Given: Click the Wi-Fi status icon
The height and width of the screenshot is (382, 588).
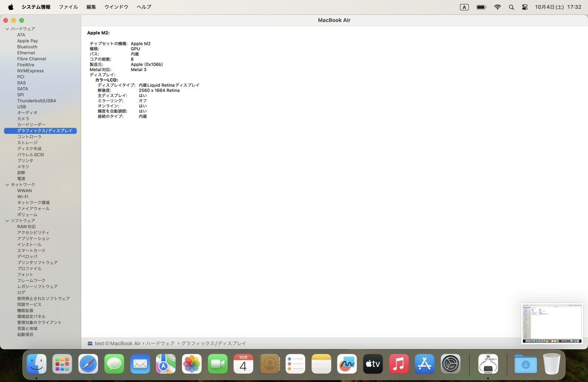Looking at the screenshot, I should pos(498,7).
